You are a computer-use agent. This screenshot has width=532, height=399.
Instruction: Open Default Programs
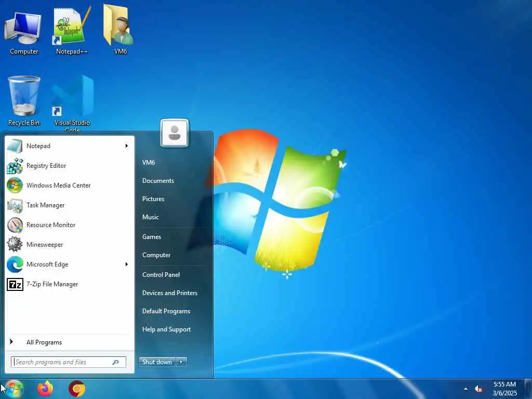[166, 312]
